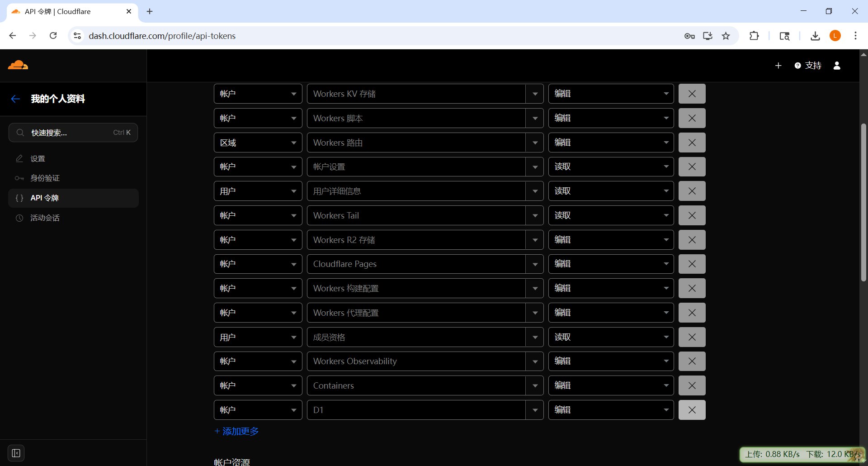868x466 pixels.
Task: Click the page vertical scrollbar thumb
Action: 863,202
